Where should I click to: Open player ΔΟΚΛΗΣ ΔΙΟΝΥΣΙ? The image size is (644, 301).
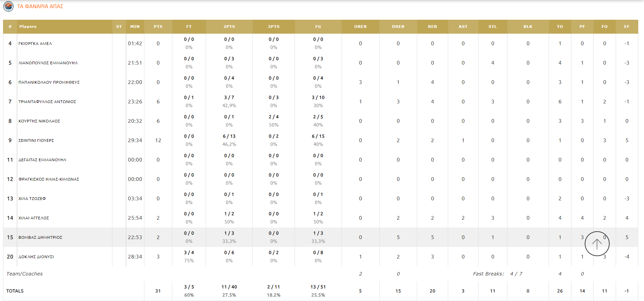click(36, 257)
